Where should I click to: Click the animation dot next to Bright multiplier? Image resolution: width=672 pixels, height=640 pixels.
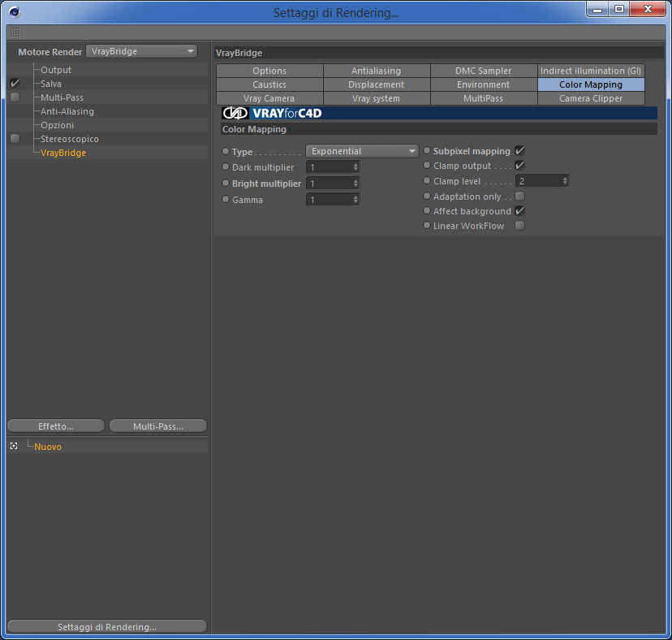click(x=226, y=183)
